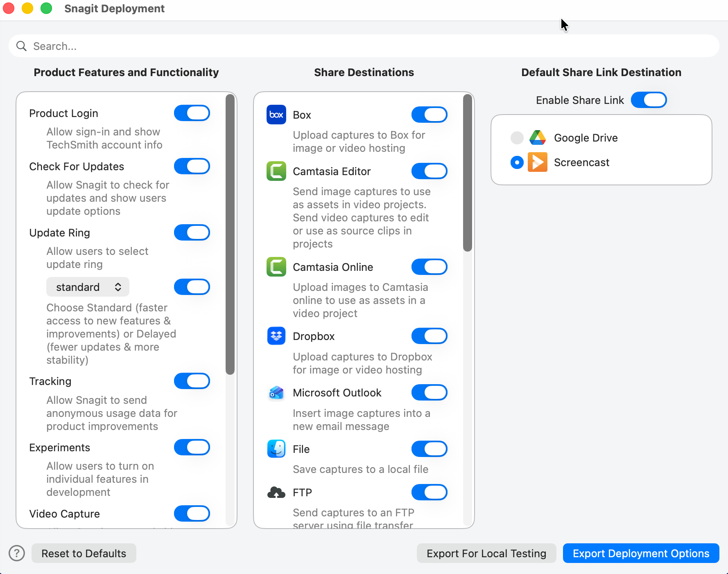
Task: Toggle Product Login switch
Action: (192, 113)
